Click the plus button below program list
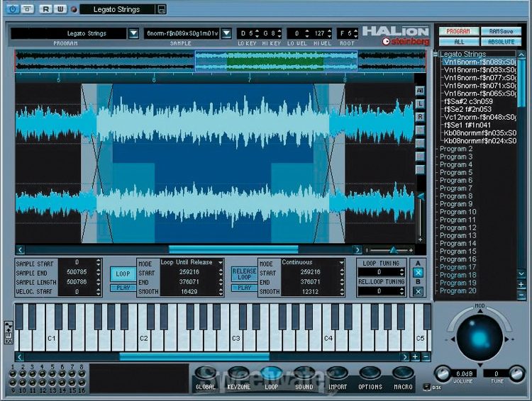The width and height of the screenshot is (532, 401). pyautogui.click(x=521, y=284)
